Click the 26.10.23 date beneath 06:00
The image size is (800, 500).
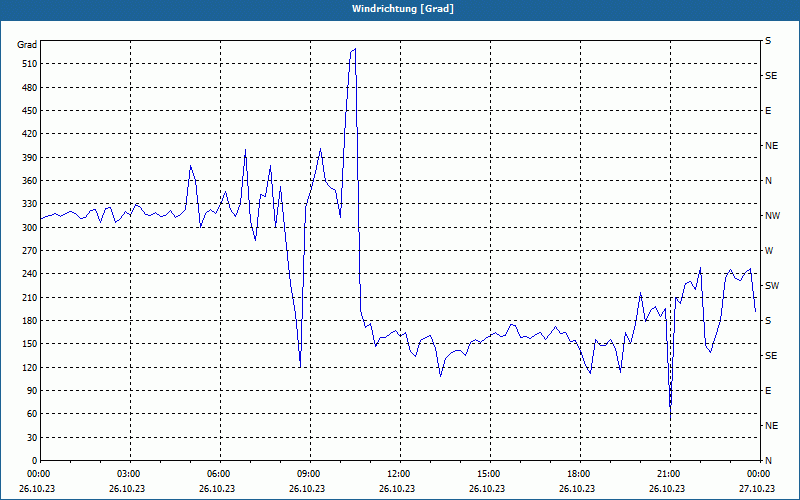217,489
